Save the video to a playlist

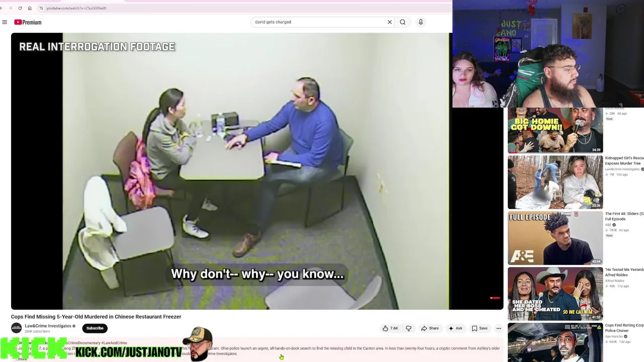pyautogui.click(x=479, y=328)
